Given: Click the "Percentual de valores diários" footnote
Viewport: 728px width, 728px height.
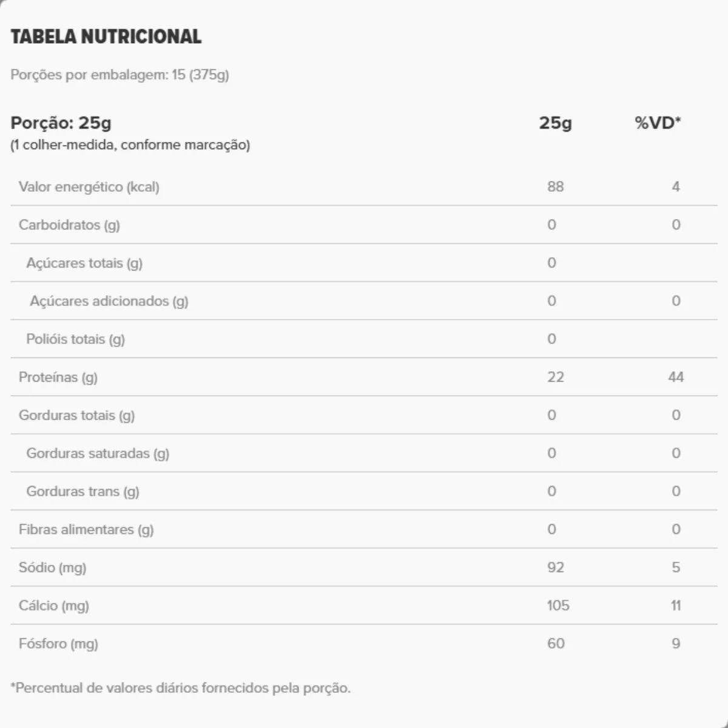Looking at the screenshot, I should [181, 688].
